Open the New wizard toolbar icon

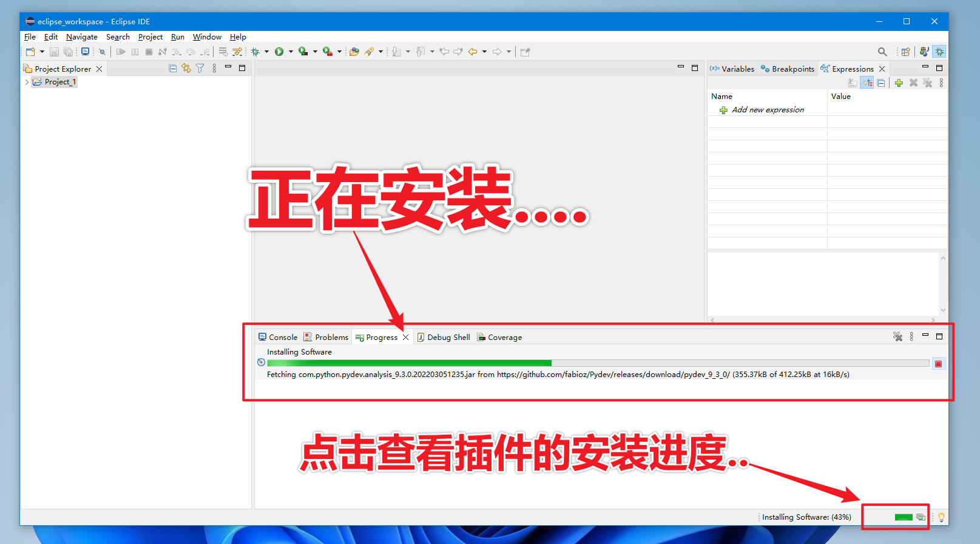[x=30, y=52]
